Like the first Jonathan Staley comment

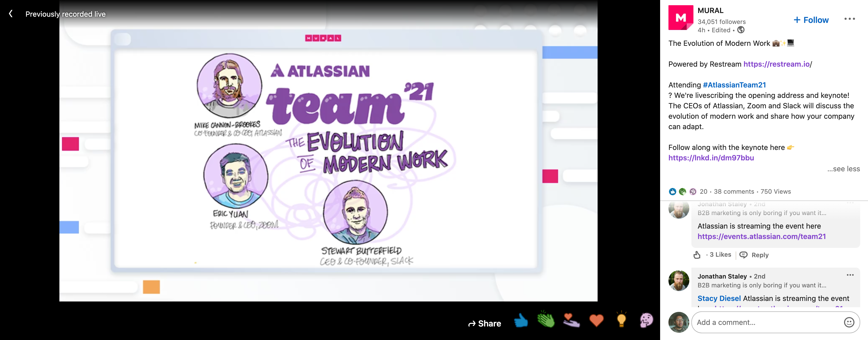point(697,255)
